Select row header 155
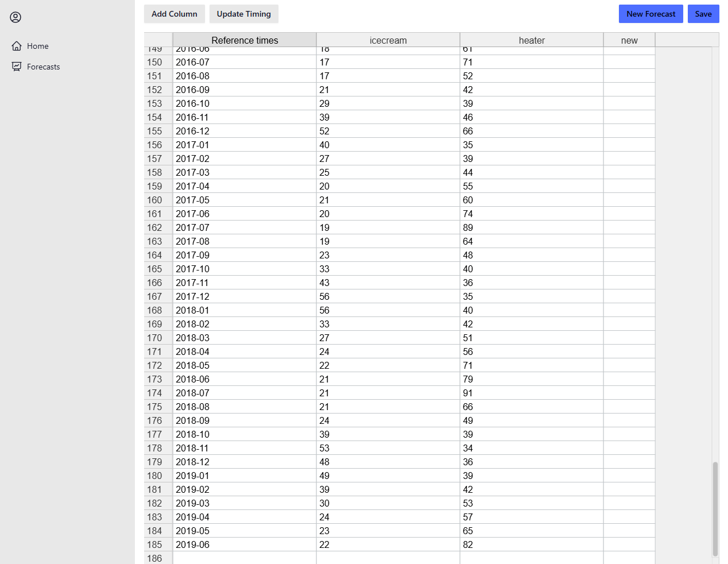This screenshot has width=728, height=564. click(158, 131)
